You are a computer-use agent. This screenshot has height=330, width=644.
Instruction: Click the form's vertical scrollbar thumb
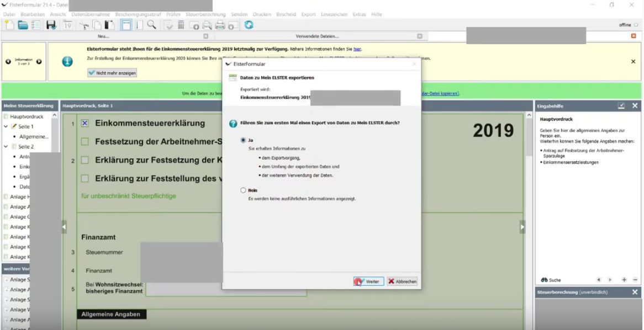pos(530,137)
